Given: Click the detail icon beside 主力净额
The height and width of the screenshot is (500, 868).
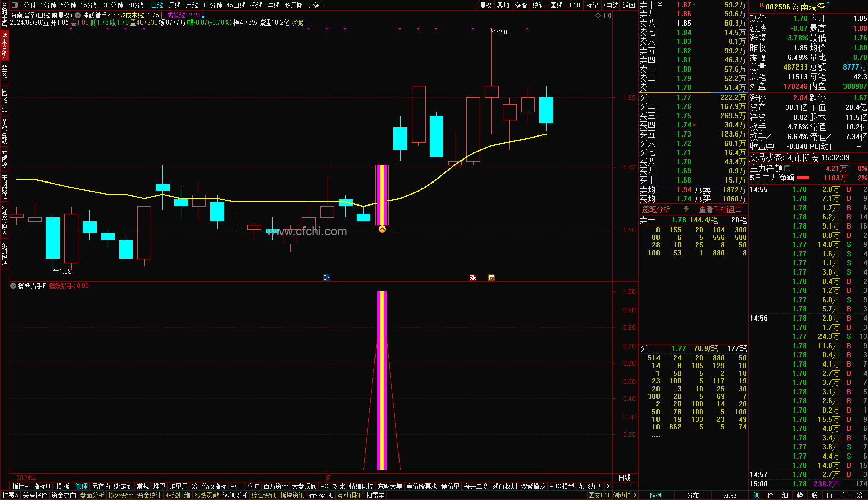Looking at the screenshot, I should tap(787, 168).
